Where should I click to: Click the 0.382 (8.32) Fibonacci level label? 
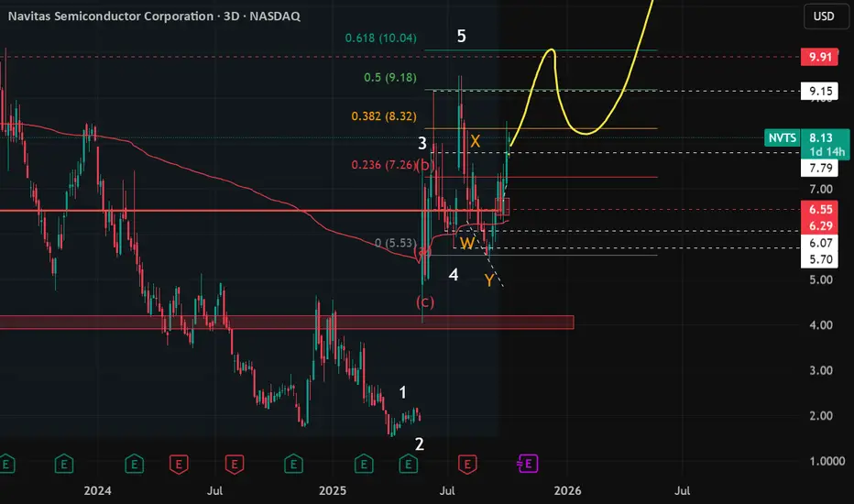384,116
